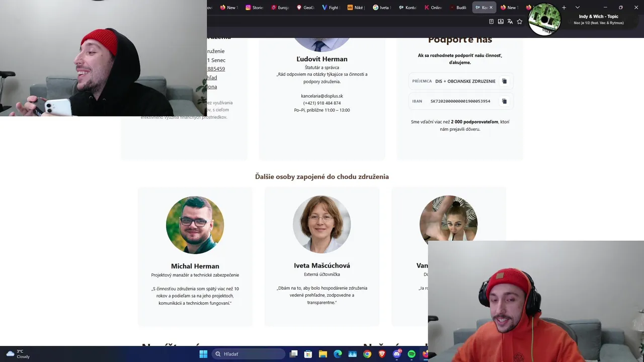Click the hours text Po–Pi, približne 11:00 – 13:00

pos(322,110)
